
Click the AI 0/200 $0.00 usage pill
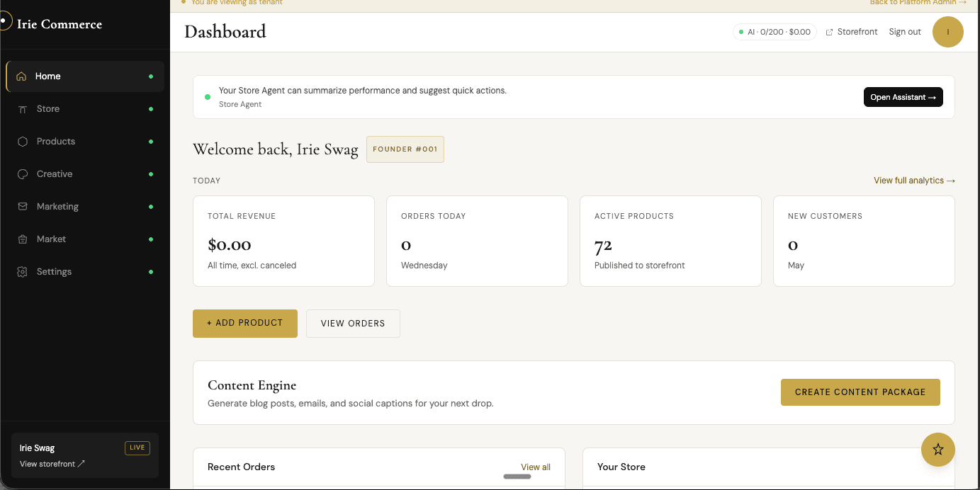point(775,32)
